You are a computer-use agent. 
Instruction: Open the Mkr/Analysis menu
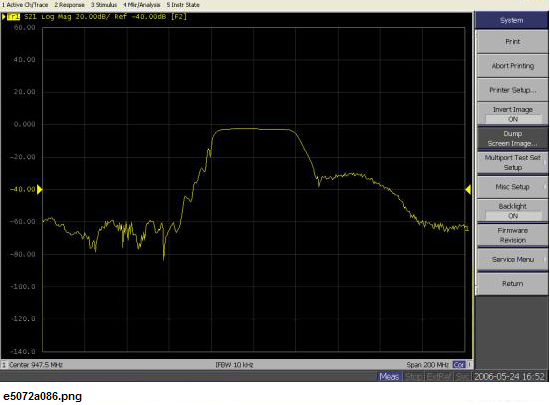142,5
